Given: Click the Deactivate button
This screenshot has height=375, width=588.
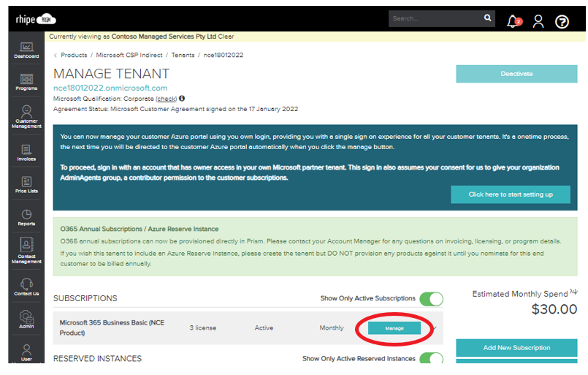Looking at the screenshot, I should click(516, 74).
